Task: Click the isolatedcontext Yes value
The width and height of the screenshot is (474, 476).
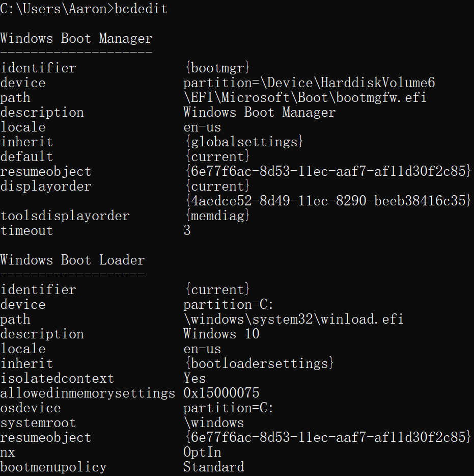Action: [194, 378]
